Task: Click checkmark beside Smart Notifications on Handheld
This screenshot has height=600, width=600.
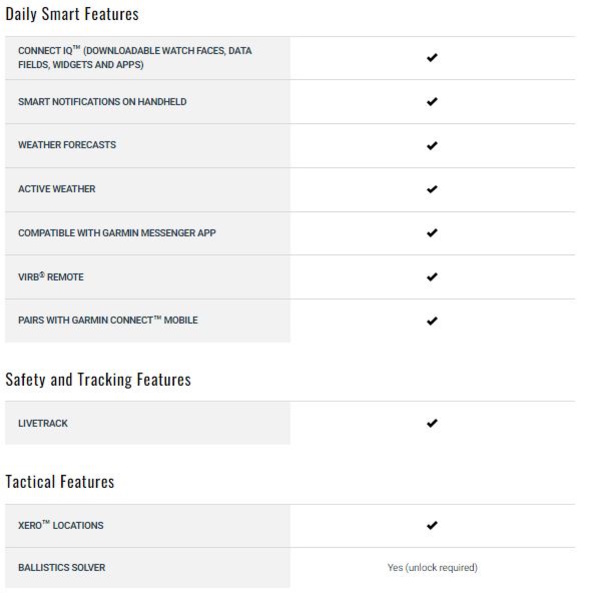Action: point(432,102)
